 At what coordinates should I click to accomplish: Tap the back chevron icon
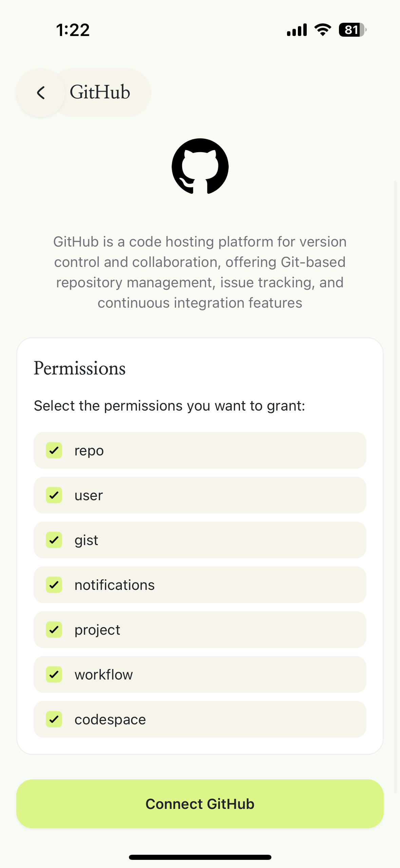[x=41, y=93]
